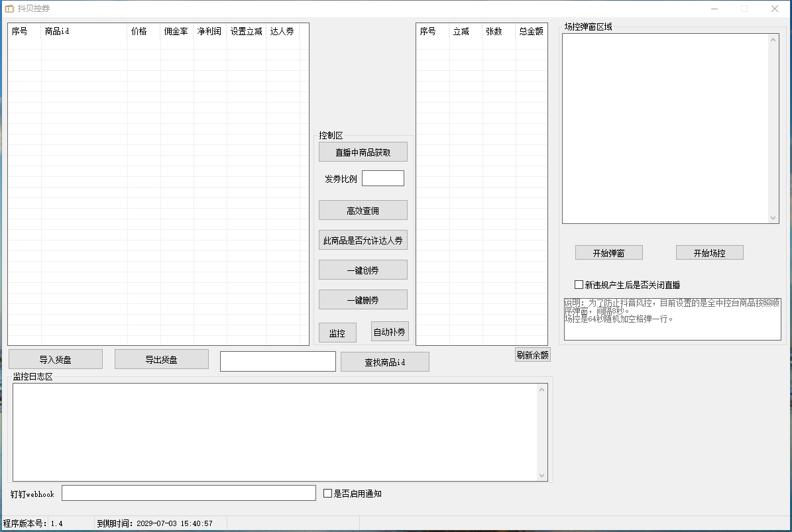The image size is (792, 532).
Task: Click 一键删券 to delete coupons
Action: click(x=363, y=299)
